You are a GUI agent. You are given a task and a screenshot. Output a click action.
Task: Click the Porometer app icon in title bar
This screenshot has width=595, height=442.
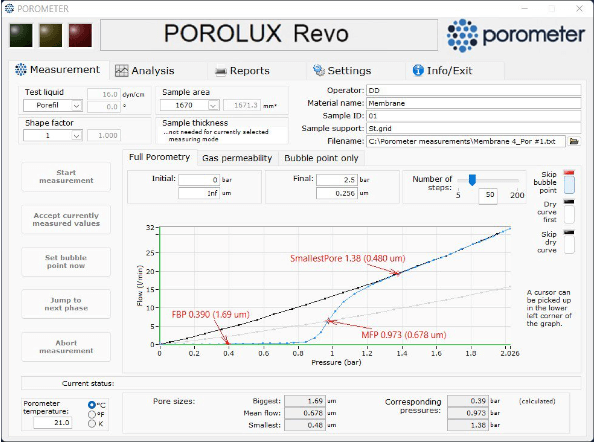coord(9,8)
